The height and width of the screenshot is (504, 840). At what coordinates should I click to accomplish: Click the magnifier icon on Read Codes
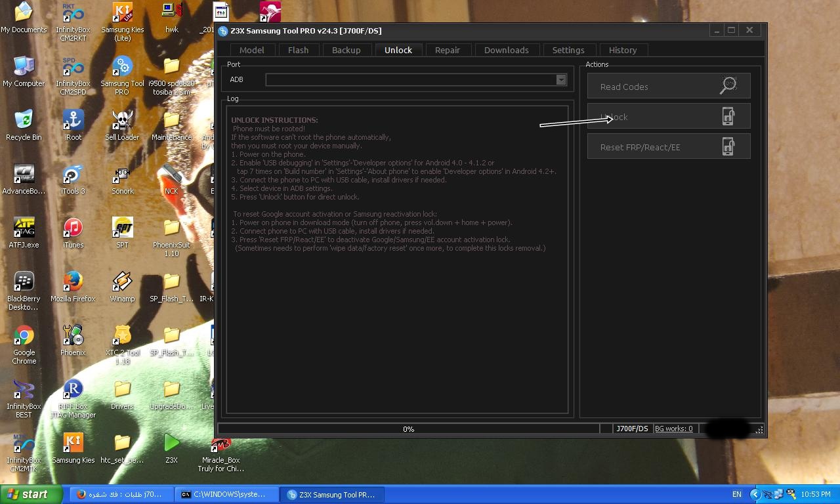tap(728, 85)
